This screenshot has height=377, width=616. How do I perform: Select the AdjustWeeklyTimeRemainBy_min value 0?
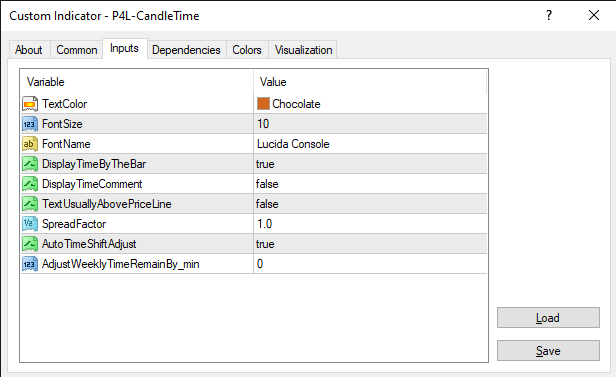tap(260, 264)
